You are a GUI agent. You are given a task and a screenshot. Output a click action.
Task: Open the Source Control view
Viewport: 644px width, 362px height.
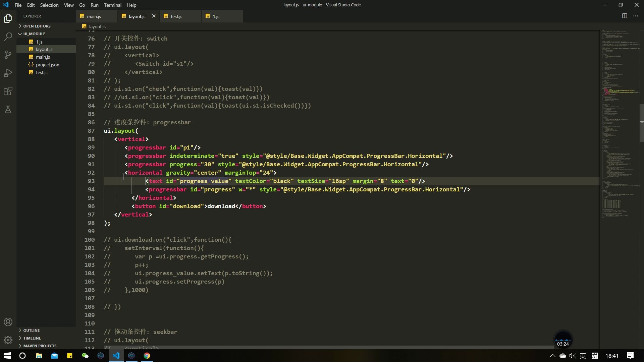pyautogui.click(x=8, y=55)
